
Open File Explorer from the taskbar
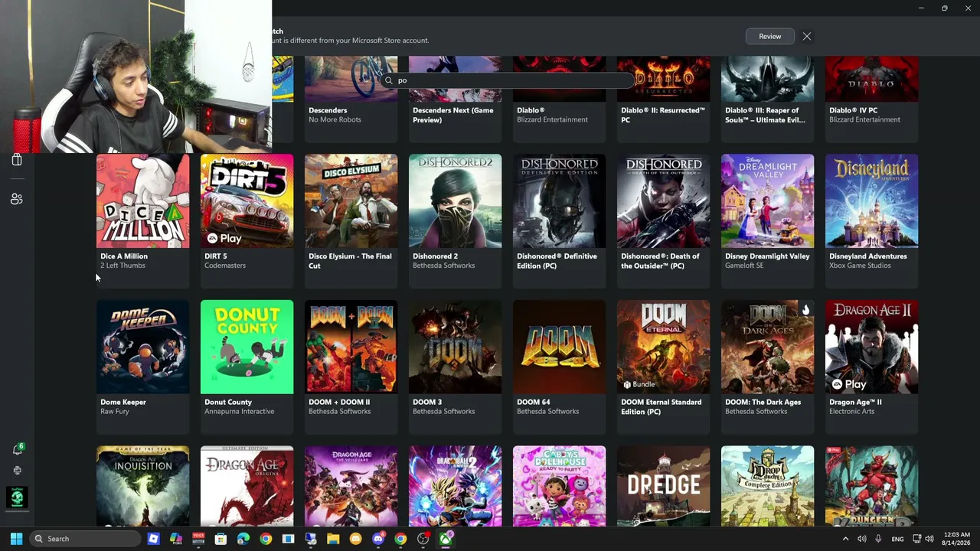click(x=333, y=539)
